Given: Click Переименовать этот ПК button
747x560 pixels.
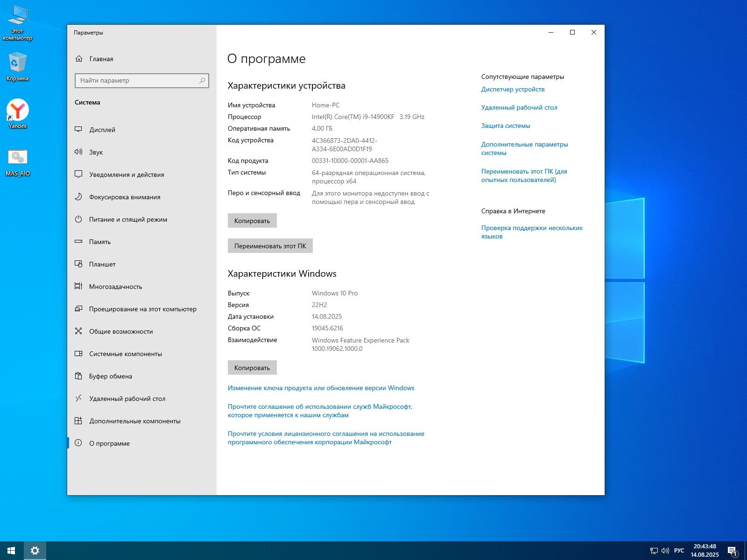Looking at the screenshot, I should 270,246.
